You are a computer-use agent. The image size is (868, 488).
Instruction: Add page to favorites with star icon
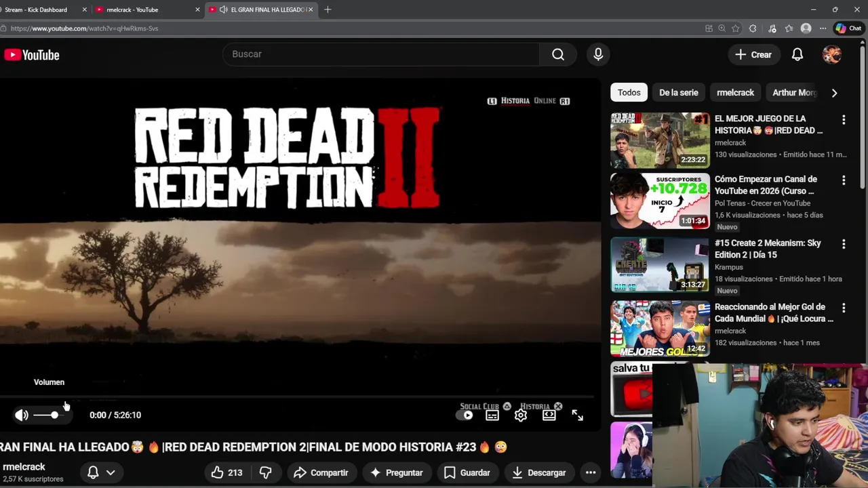736,28
